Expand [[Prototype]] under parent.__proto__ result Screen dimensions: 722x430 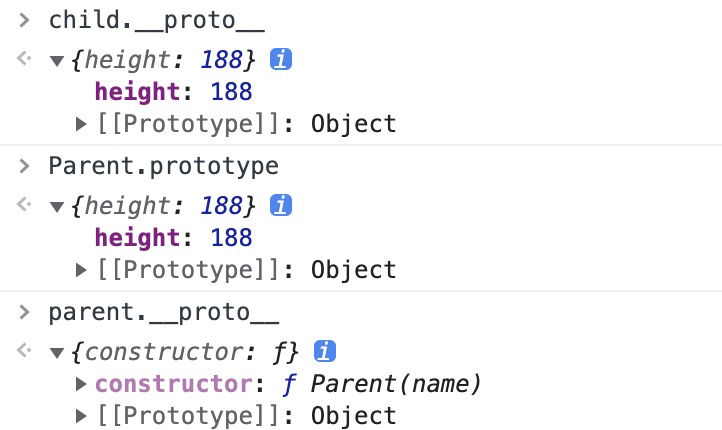(x=83, y=416)
